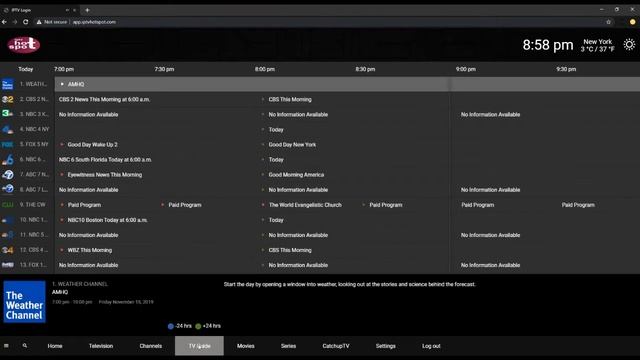Click the 5. FOX 5 NY channel name
Image resolution: width=640 pixels, height=360 pixels.
34,144
